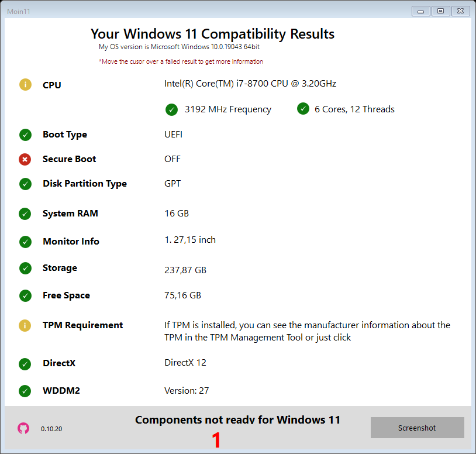The image size is (476, 454).
Task: Click the green check for Disk Partition Type
Action: (25, 184)
